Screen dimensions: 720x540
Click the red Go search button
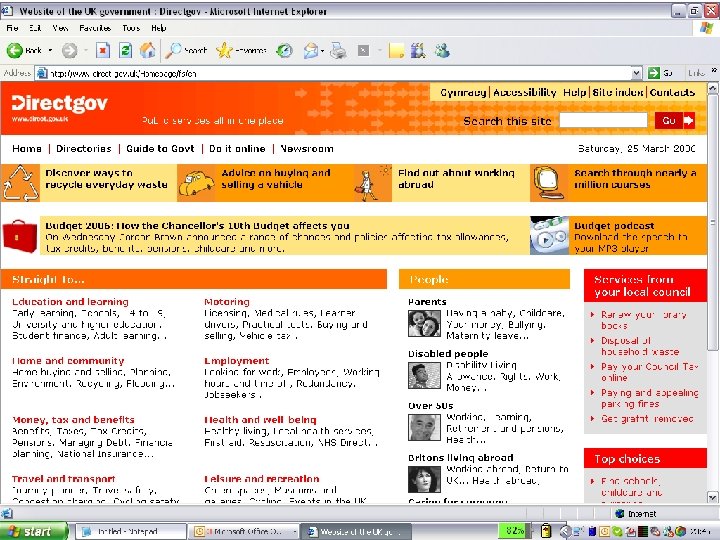(x=675, y=120)
